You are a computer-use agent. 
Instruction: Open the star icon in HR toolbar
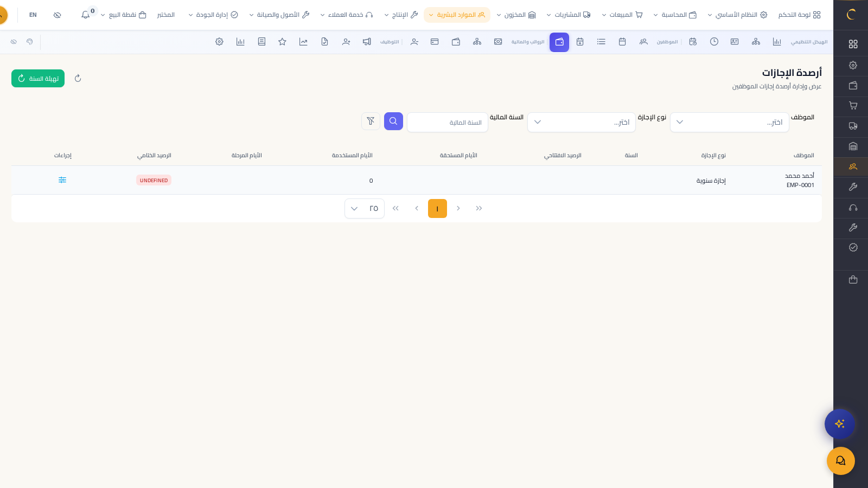point(282,42)
